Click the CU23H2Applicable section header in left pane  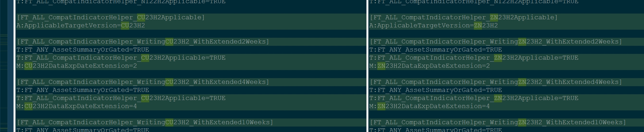pos(111,18)
